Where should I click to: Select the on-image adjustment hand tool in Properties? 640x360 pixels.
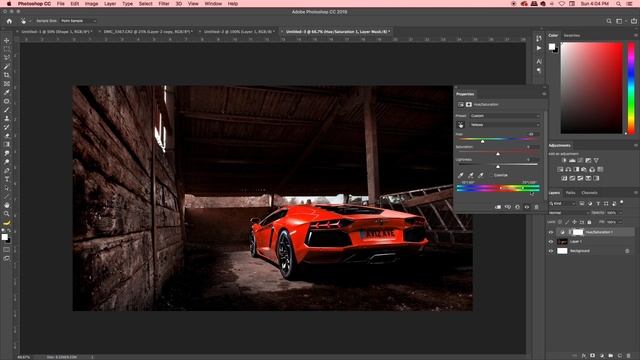461,125
